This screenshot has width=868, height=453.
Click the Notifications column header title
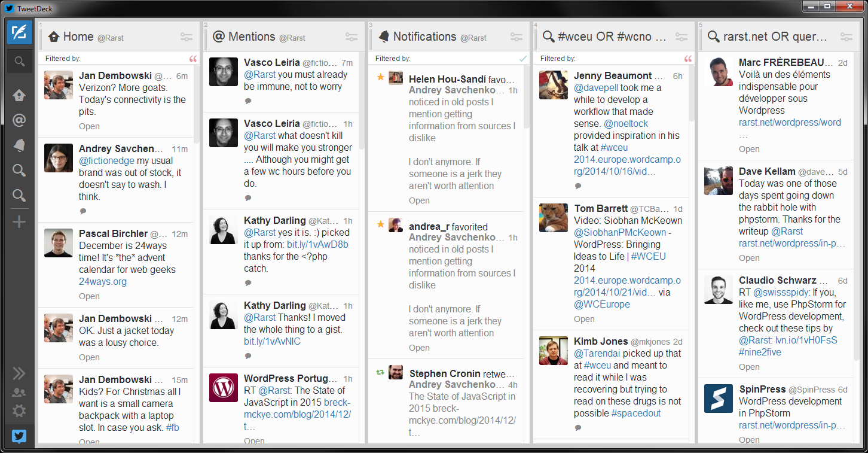424,37
